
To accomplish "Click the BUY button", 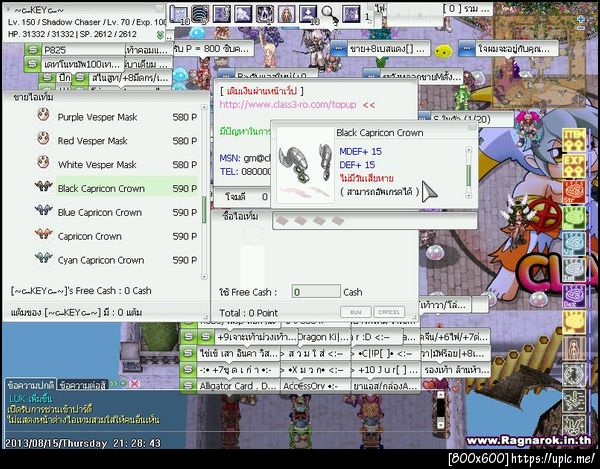I will pos(355,312).
